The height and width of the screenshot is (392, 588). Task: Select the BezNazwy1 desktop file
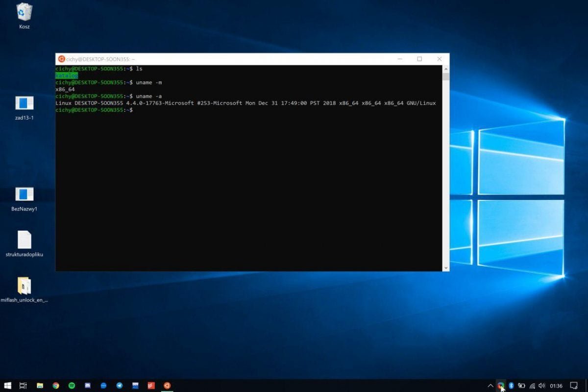(24, 199)
